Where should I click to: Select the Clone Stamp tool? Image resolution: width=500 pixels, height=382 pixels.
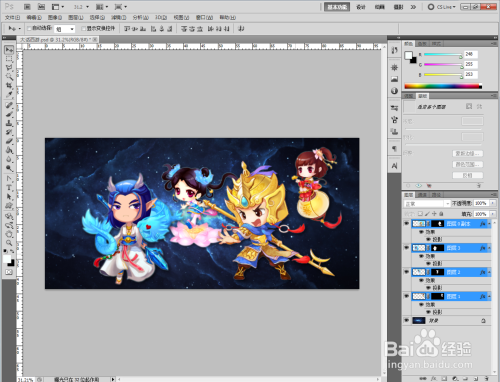click(x=9, y=123)
